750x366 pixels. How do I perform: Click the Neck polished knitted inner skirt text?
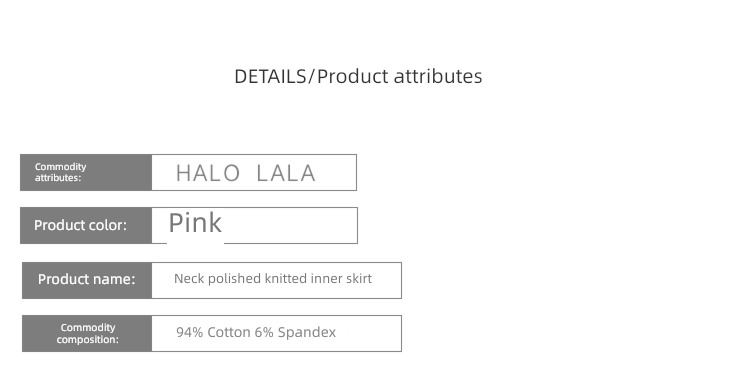tap(273, 279)
